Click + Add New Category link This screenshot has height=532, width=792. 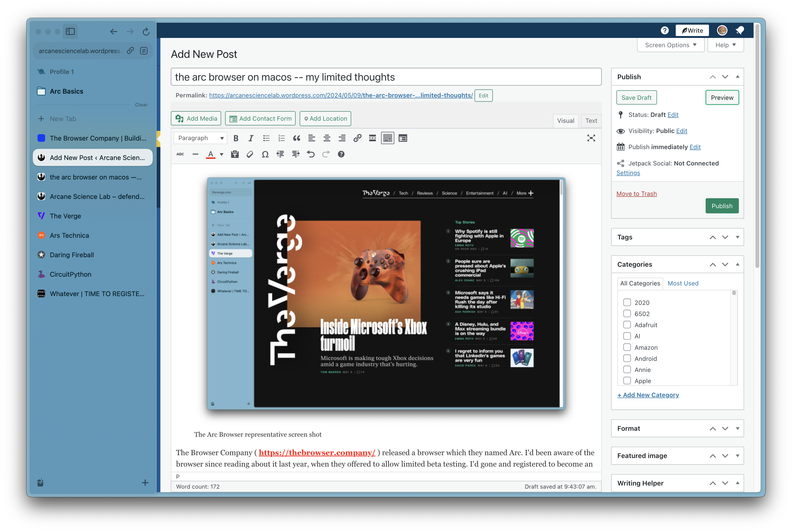pyautogui.click(x=648, y=395)
